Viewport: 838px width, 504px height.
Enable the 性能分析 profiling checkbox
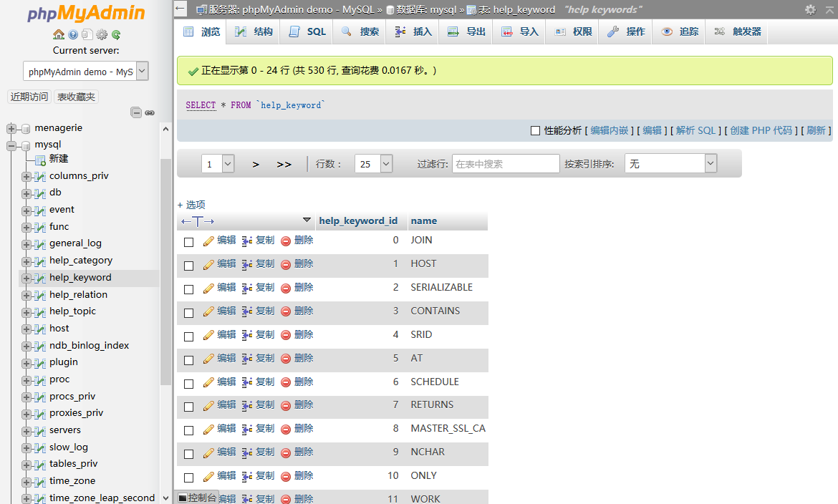[535, 130]
